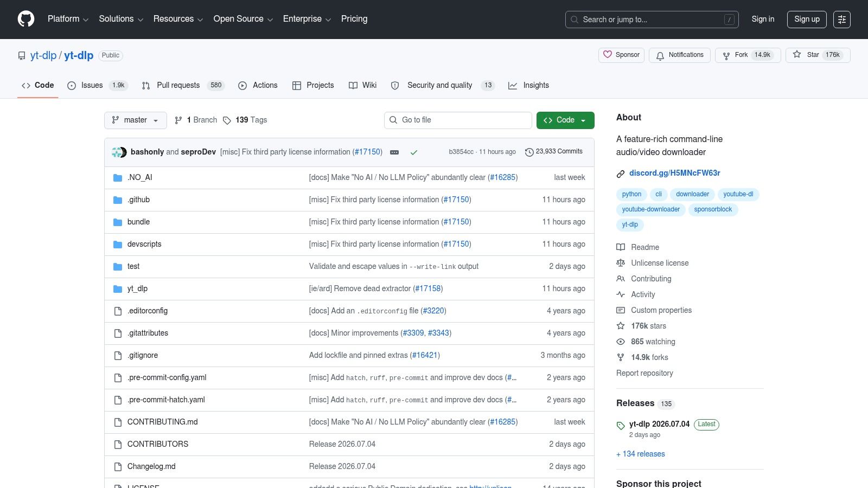Click the CONTRIBUTORS file icon

(x=118, y=445)
